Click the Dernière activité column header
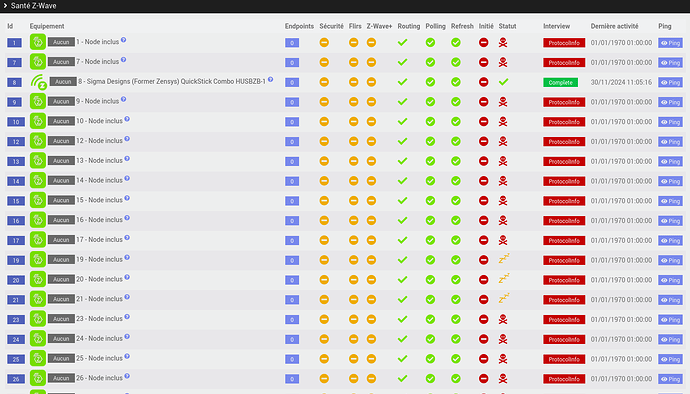Screen dimensions: 690x394 pyautogui.click(x=614, y=26)
